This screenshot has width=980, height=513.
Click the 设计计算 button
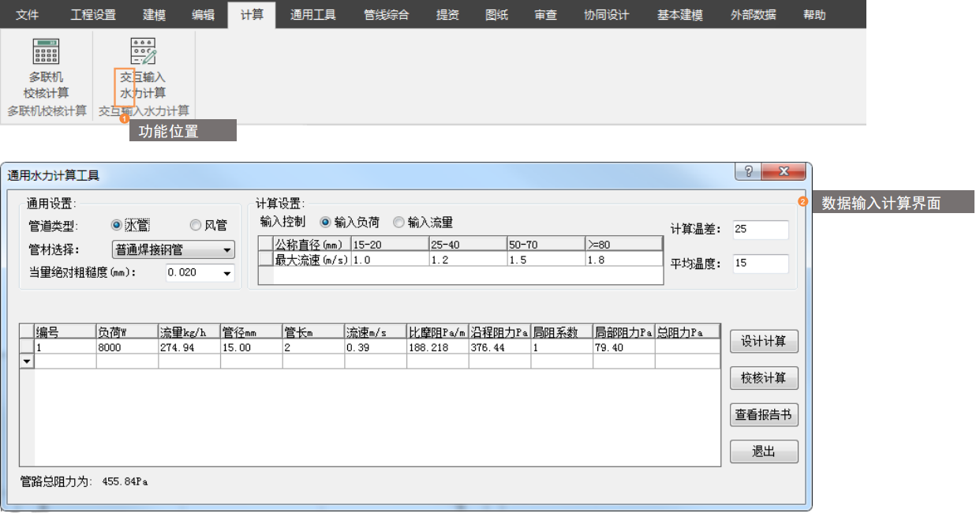click(763, 342)
